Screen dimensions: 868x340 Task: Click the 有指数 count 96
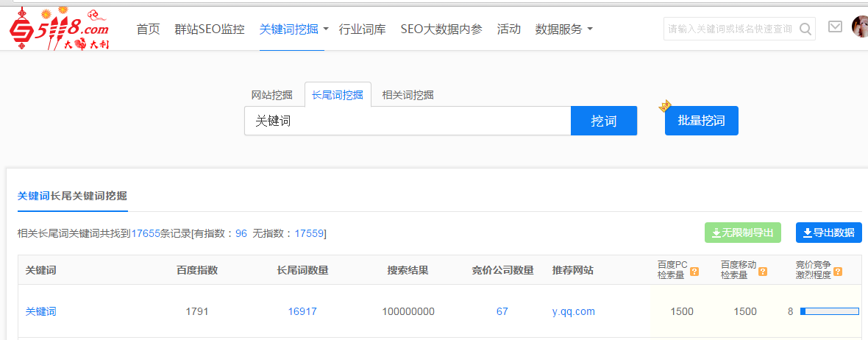[241, 234]
